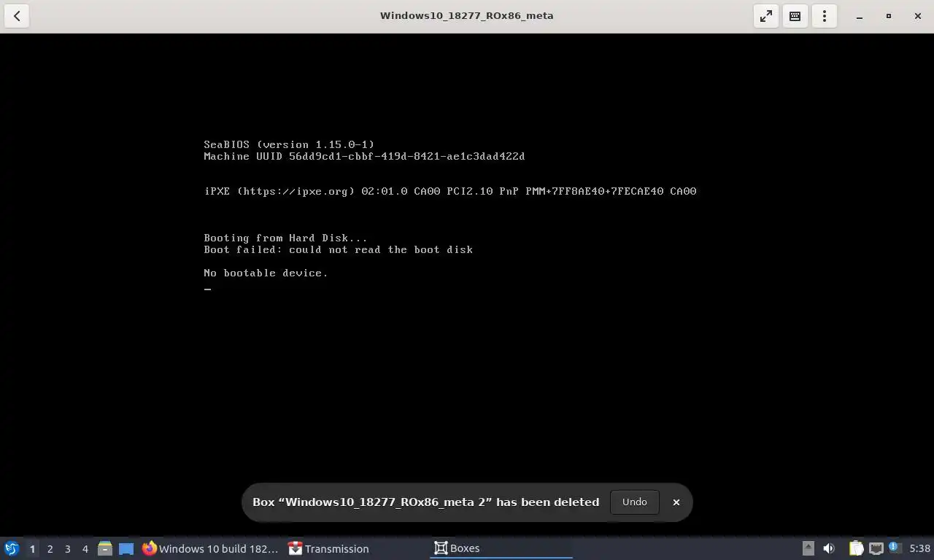934x560 pixels.
Task: Open the Lubuntu start menu
Action: [x=11, y=548]
